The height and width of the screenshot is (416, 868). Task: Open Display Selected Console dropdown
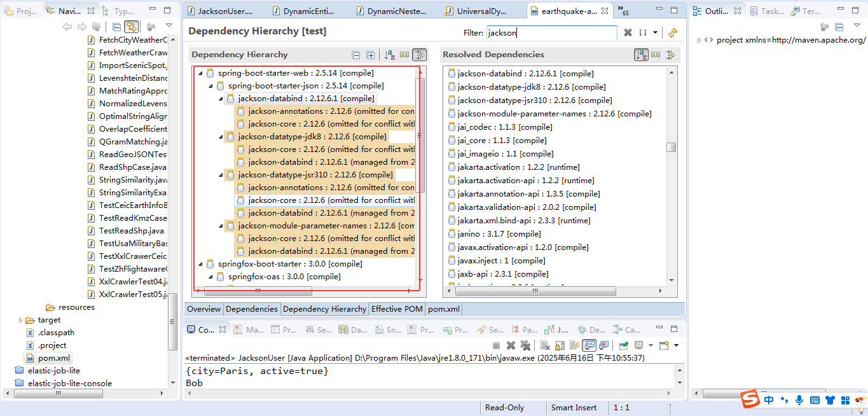[651, 345]
